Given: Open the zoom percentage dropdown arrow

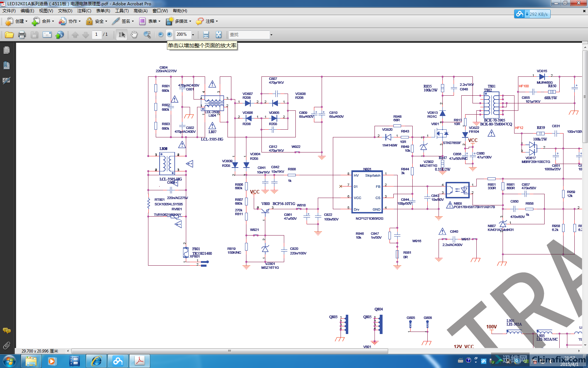Looking at the screenshot, I should [x=193, y=35].
